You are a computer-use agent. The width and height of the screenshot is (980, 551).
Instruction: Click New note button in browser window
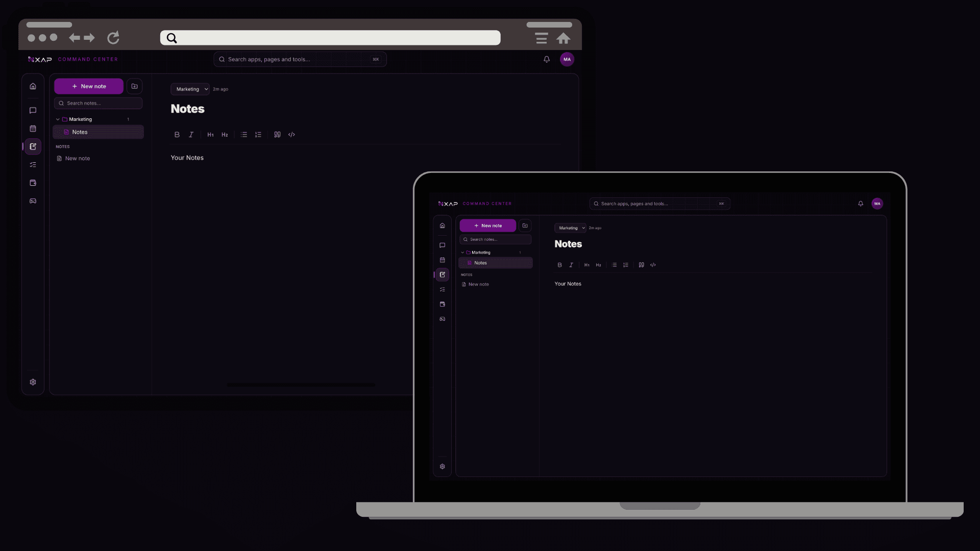[89, 86]
